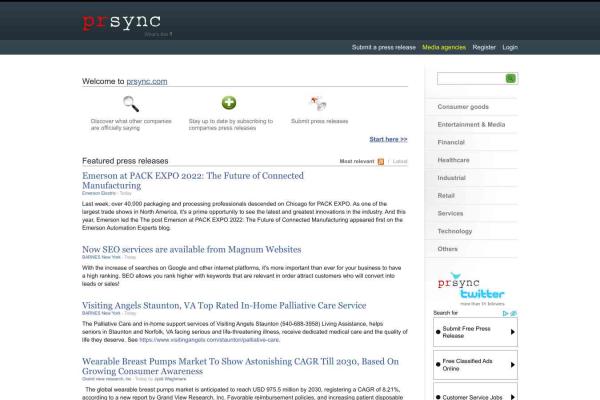Click the magnifying glass discover icon
600x400 pixels.
coord(131,104)
